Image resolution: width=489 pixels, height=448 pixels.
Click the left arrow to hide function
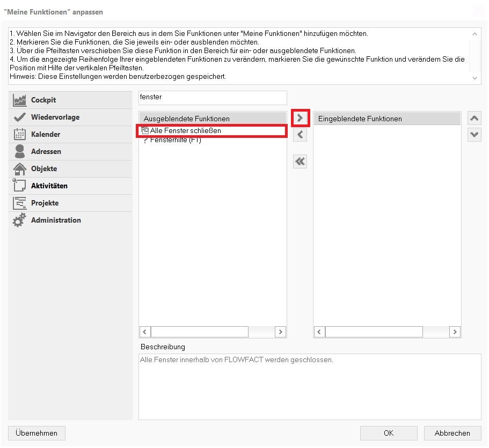tap(300, 135)
